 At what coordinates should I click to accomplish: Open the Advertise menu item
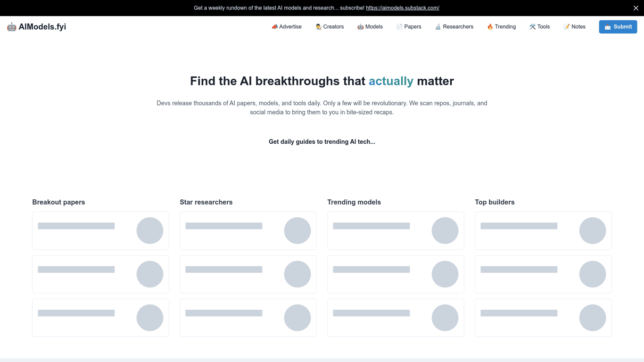tap(287, 27)
